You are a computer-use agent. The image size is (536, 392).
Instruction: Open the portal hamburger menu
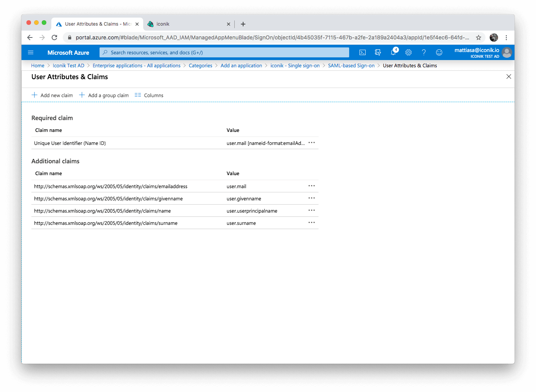[x=31, y=52]
